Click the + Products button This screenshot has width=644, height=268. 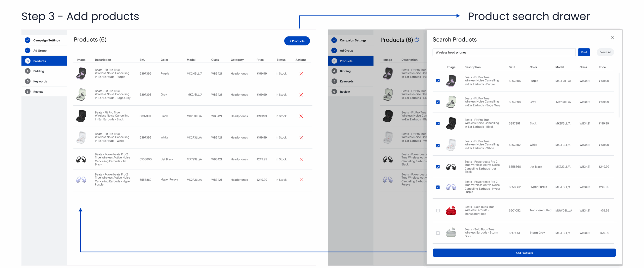coord(297,41)
